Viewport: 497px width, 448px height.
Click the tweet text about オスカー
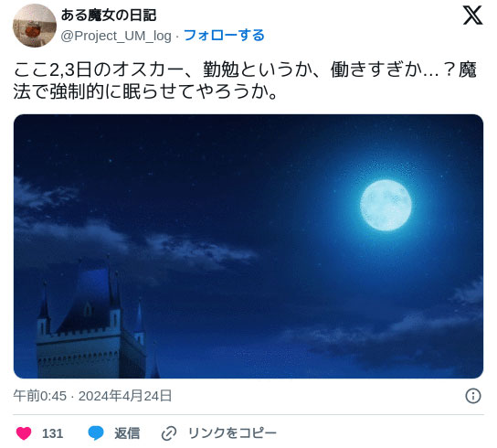[245, 80]
